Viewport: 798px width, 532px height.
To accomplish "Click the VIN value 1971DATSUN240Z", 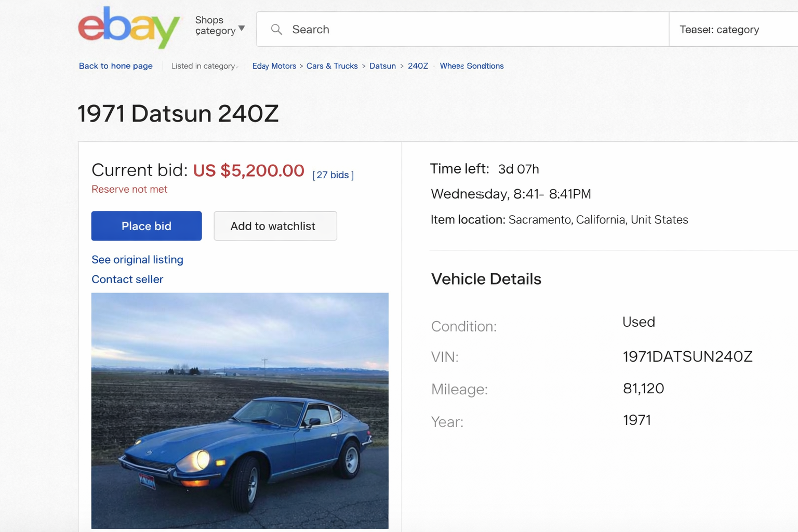I will [687, 357].
